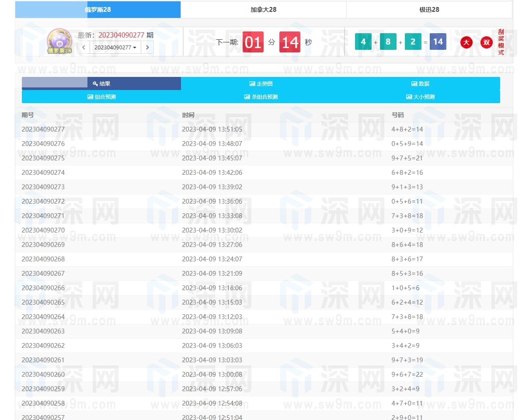Viewport: 529px width, 420px height.
Task: Open 杀组合预测 view
Action: click(261, 97)
